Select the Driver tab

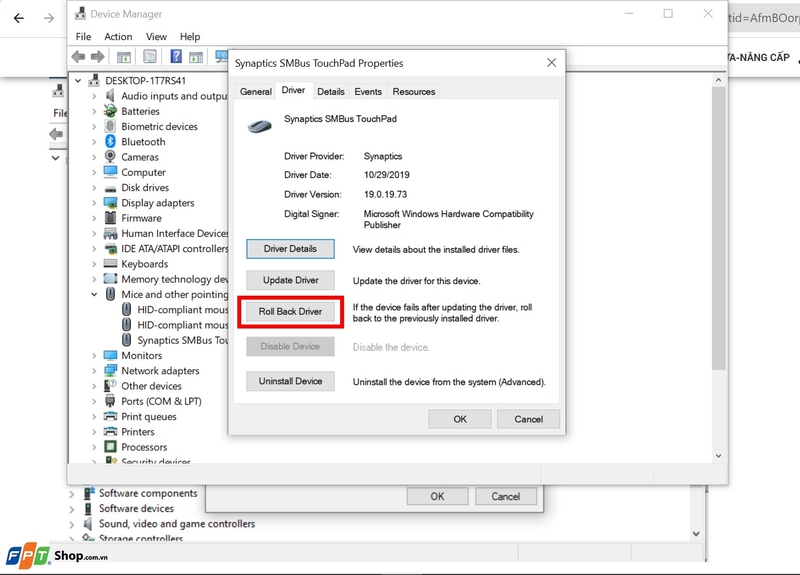(x=293, y=90)
